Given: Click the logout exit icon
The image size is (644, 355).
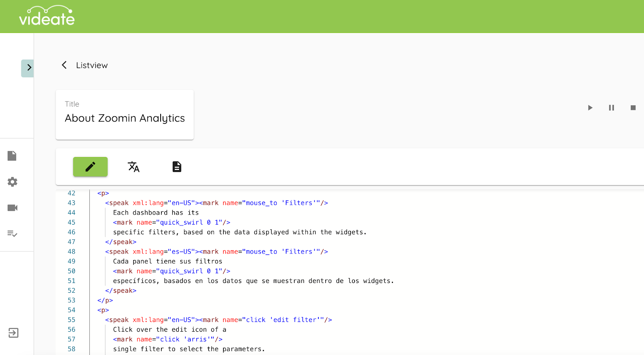Looking at the screenshot, I should 13,333.
